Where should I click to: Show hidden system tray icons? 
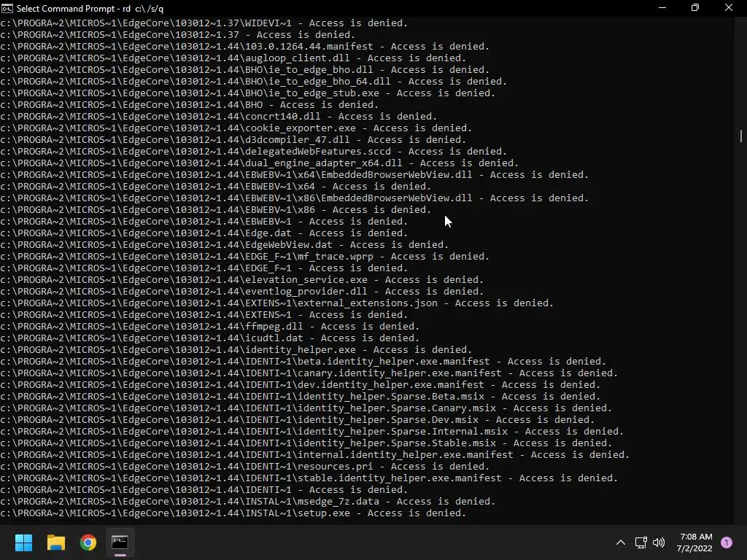click(x=621, y=542)
